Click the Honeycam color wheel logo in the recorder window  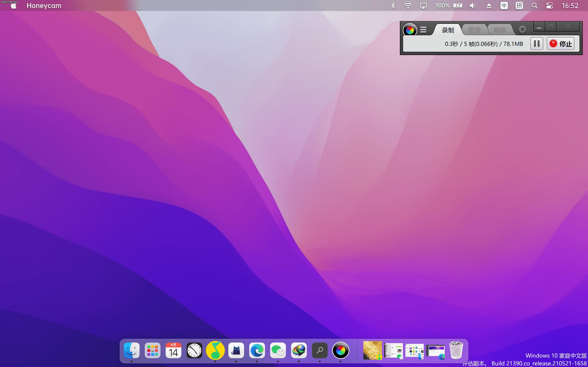click(x=411, y=30)
